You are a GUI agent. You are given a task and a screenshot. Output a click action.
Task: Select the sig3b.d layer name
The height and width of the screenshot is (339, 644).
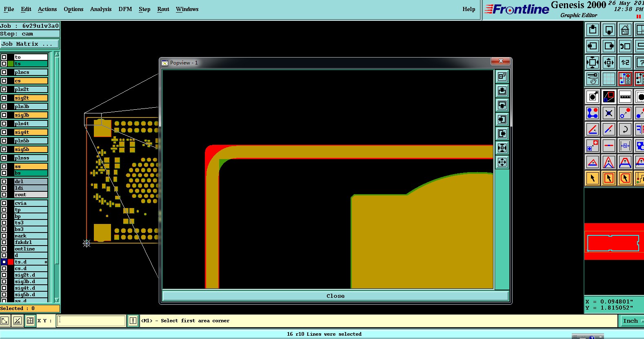coord(31,281)
